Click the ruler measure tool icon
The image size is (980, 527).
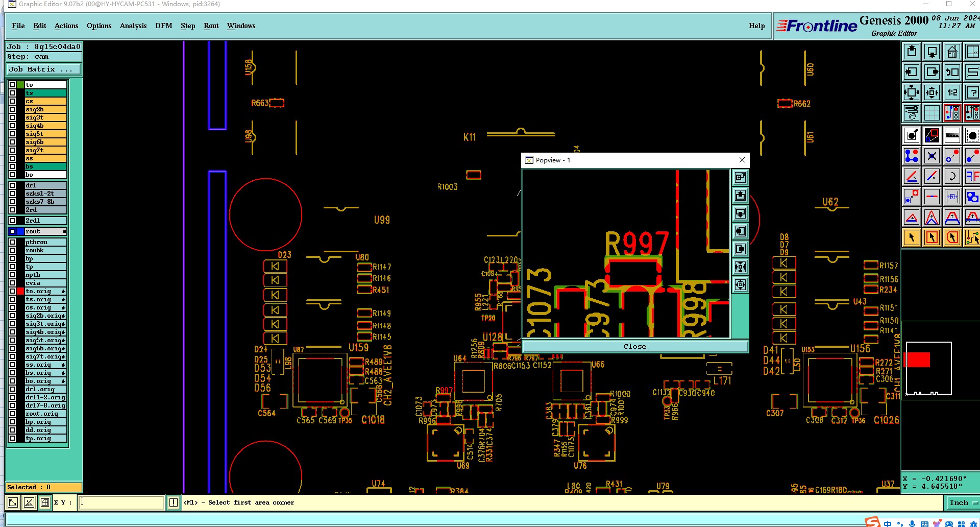coord(952,135)
